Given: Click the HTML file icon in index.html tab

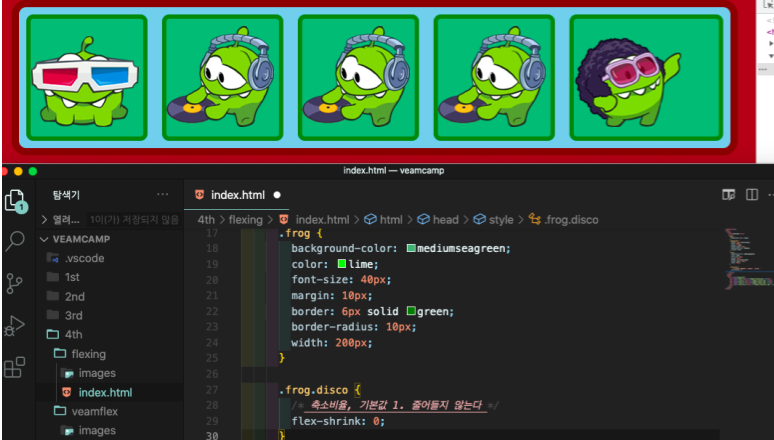Looking at the screenshot, I should [199, 195].
